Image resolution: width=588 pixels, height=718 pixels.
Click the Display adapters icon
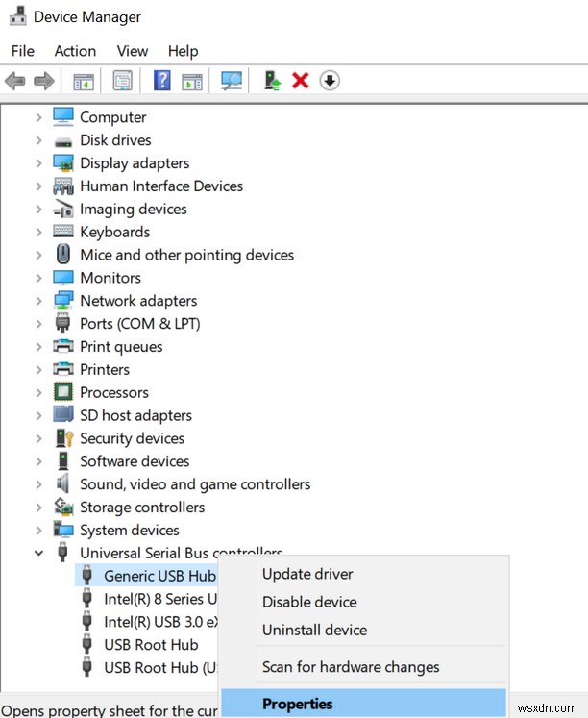coord(63,163)
